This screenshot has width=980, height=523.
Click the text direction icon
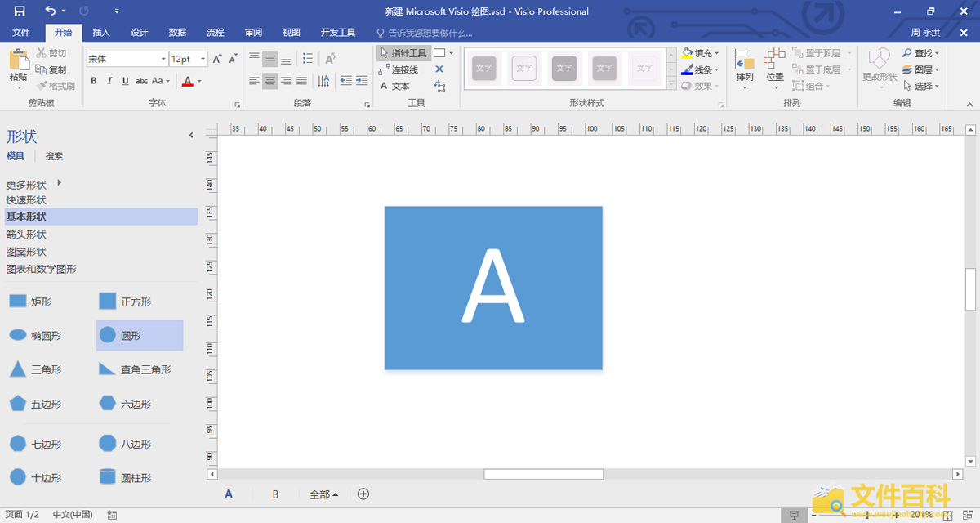(x=324, y=81)
